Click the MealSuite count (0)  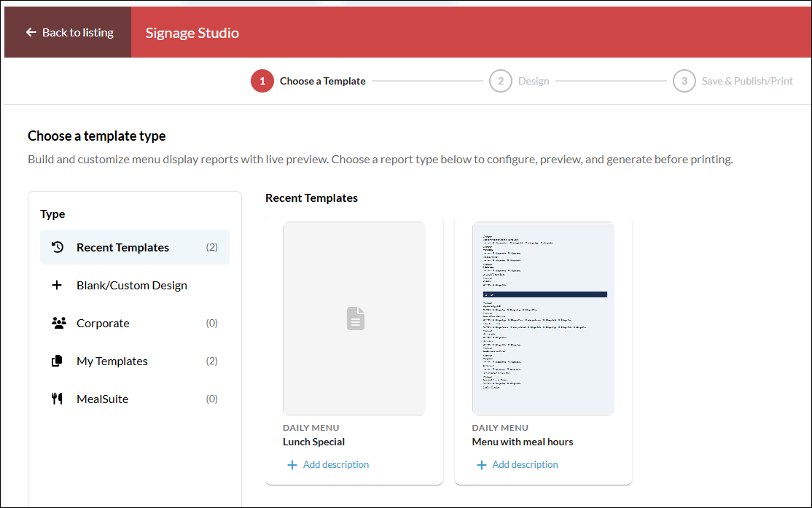pyautogui.click(x=212, y=399)
